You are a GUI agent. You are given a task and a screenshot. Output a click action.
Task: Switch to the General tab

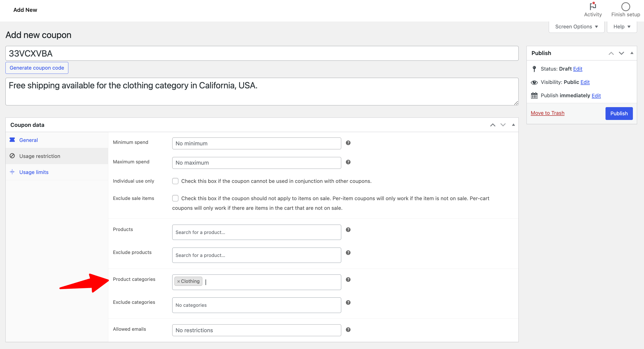[57, 140]
